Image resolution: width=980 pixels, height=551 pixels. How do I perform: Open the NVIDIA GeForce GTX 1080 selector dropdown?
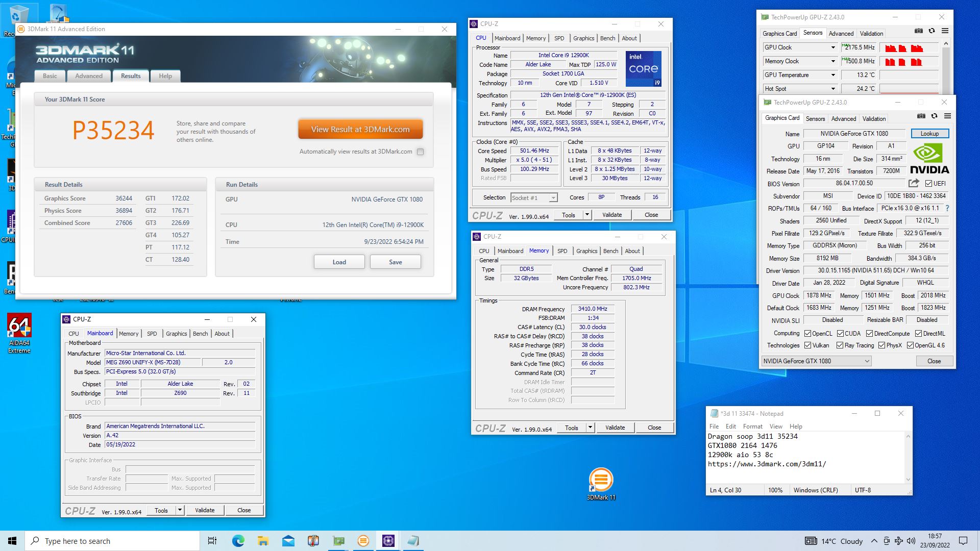tap(816, 361)
